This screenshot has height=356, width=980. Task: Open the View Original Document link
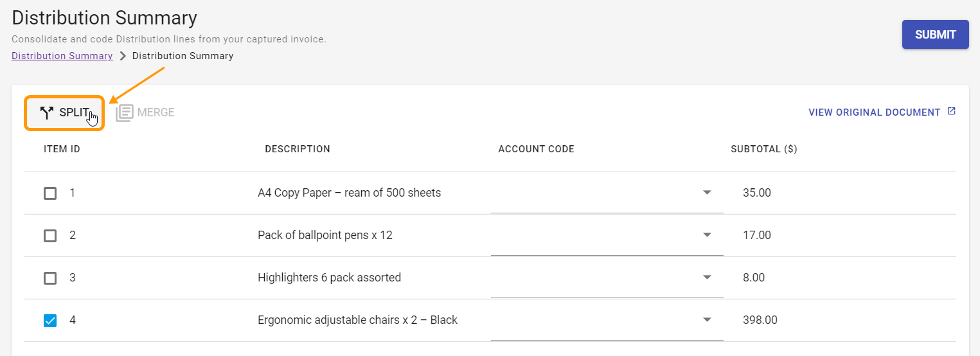pyautogui.click(x=874, y=112)
